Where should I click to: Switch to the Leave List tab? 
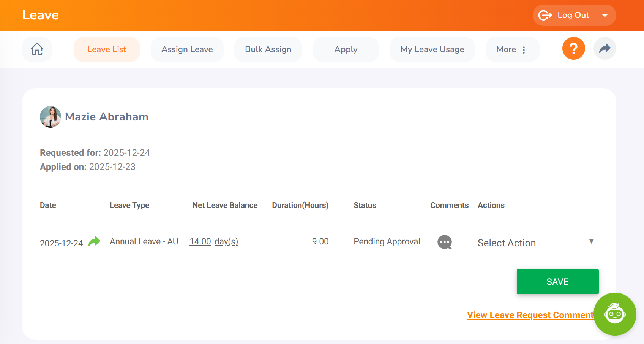pos(107,49)
